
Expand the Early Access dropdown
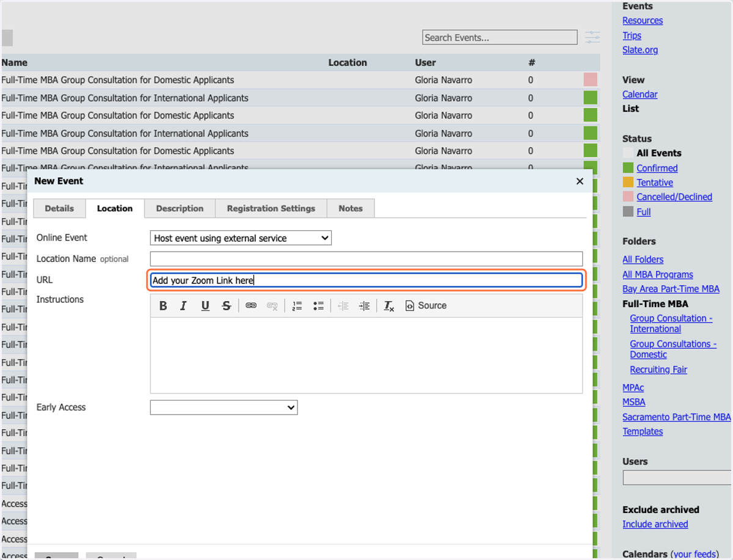click(x=224, y=407)
